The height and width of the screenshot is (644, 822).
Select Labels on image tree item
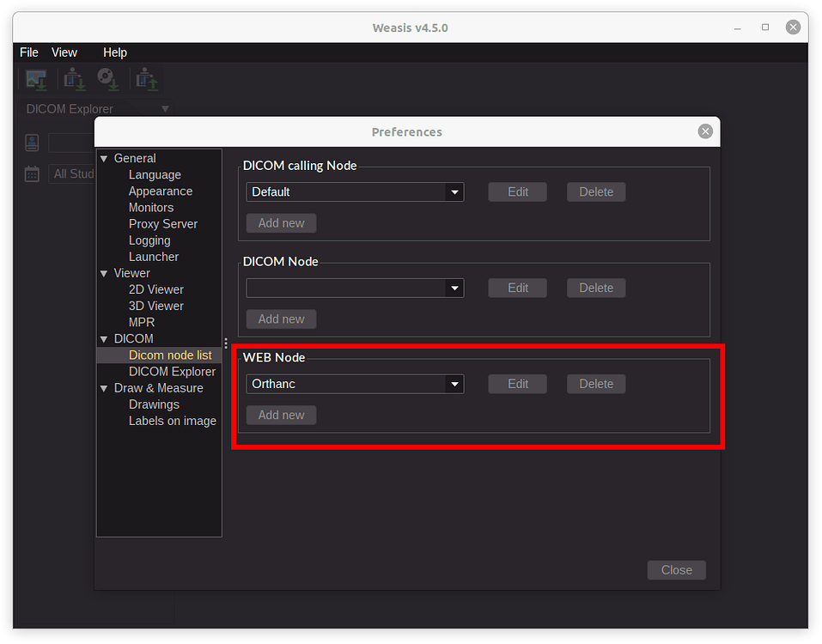[173, 421]
